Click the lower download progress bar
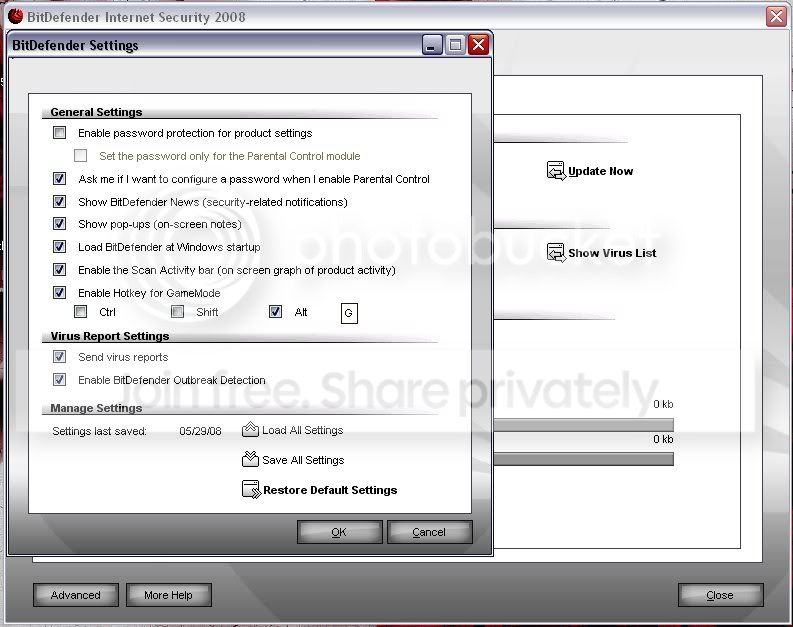The image size is (793, 627). (583, 459)
